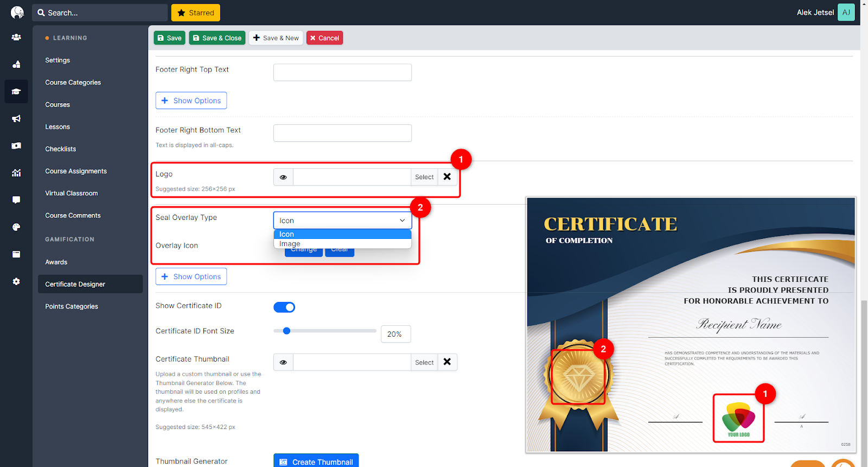The height and width of the screenshot is (467, 868).
Task: Click the Certificate Thumbnail clear X icon
Action: (447, 362)
